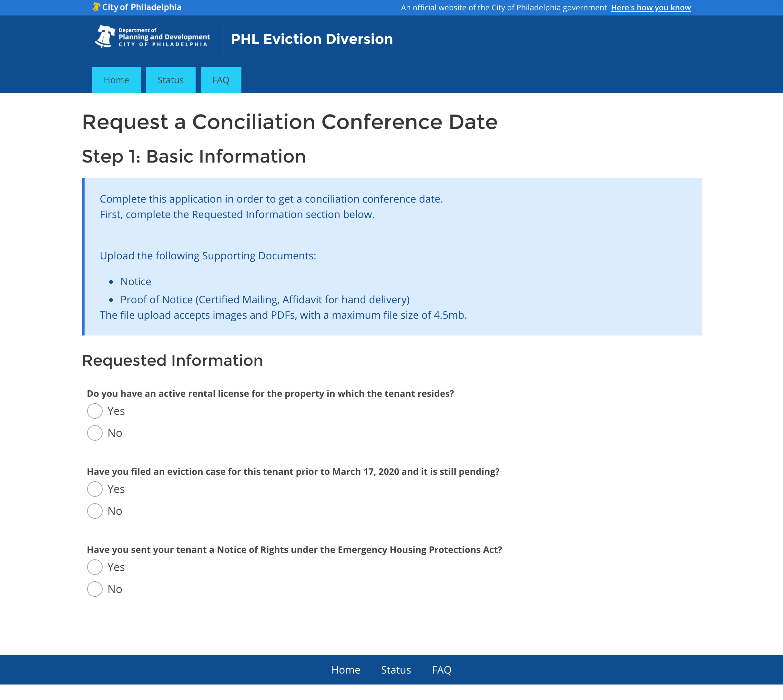Click the PHL Eviction Diversion title
The image size is (783, 700).
(312, 39)
